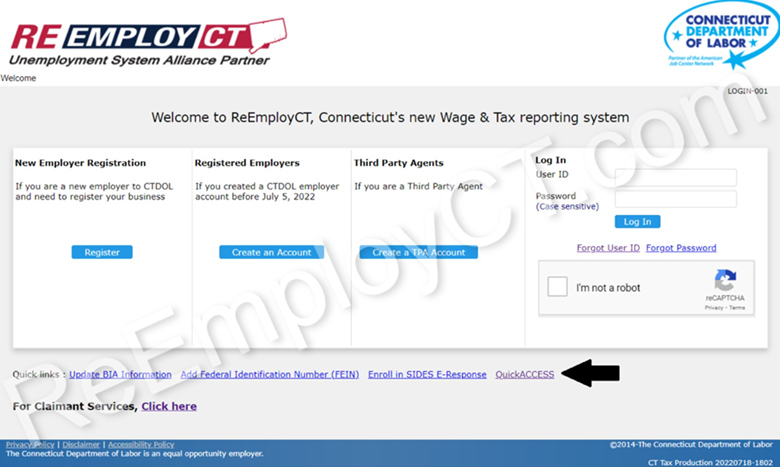Open the Accessibility Policy footer link
Viewport: 780px width, 467px height.
pyautogui.click(x=140, y=444)
